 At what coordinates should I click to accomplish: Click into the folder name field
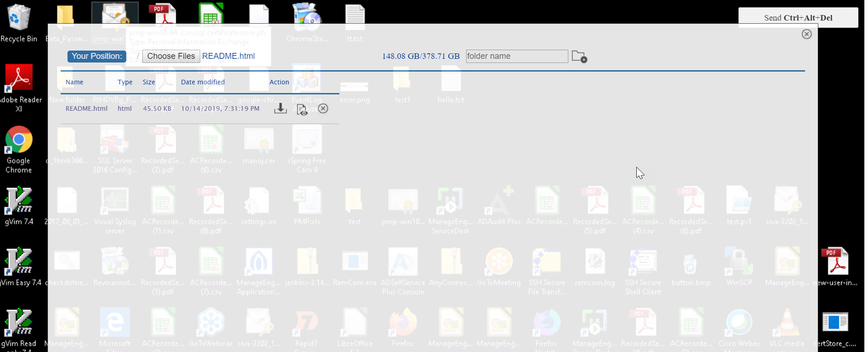(517, 56)
